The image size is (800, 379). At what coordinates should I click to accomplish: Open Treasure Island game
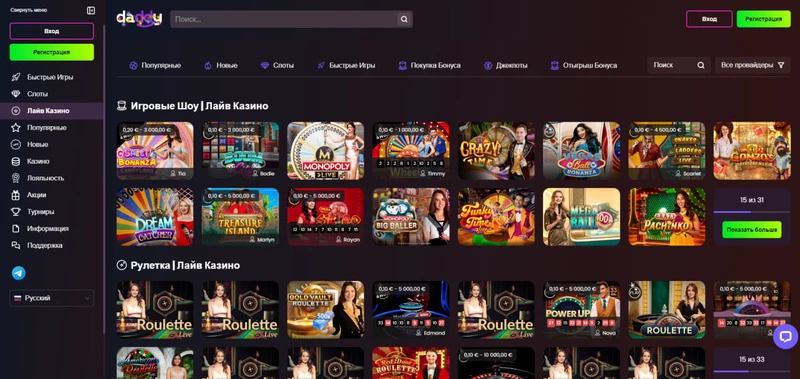240,217
